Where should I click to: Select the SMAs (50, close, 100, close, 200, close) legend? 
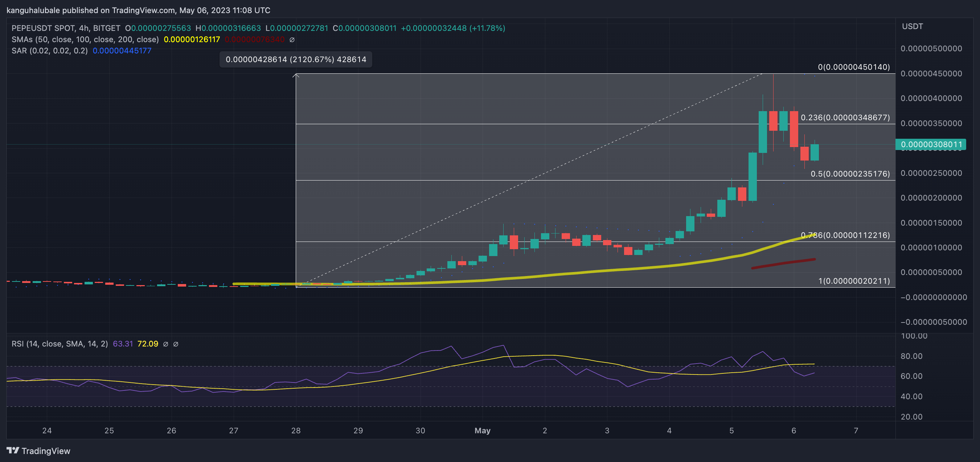pos(85,40)
